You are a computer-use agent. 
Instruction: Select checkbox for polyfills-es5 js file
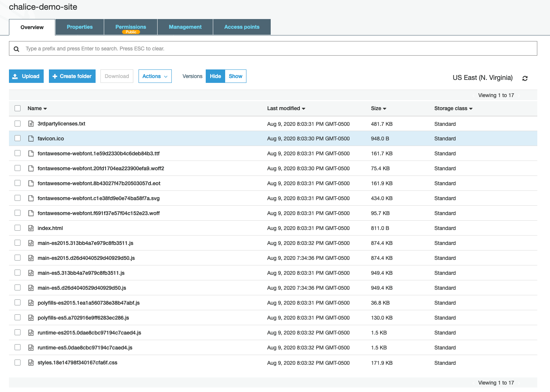(18, 317)
